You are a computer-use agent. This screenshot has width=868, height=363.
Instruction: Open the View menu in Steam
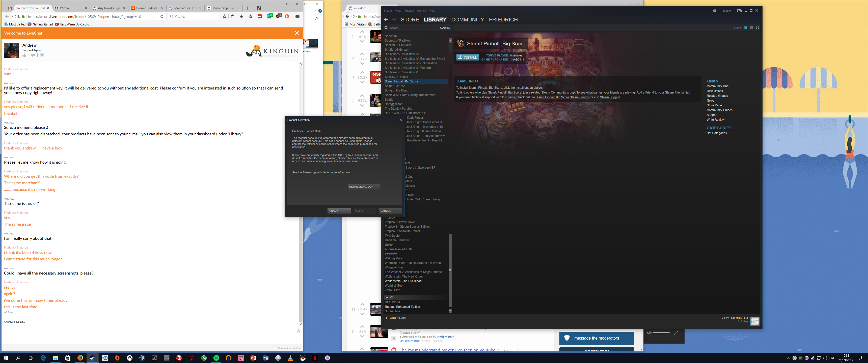398,10
